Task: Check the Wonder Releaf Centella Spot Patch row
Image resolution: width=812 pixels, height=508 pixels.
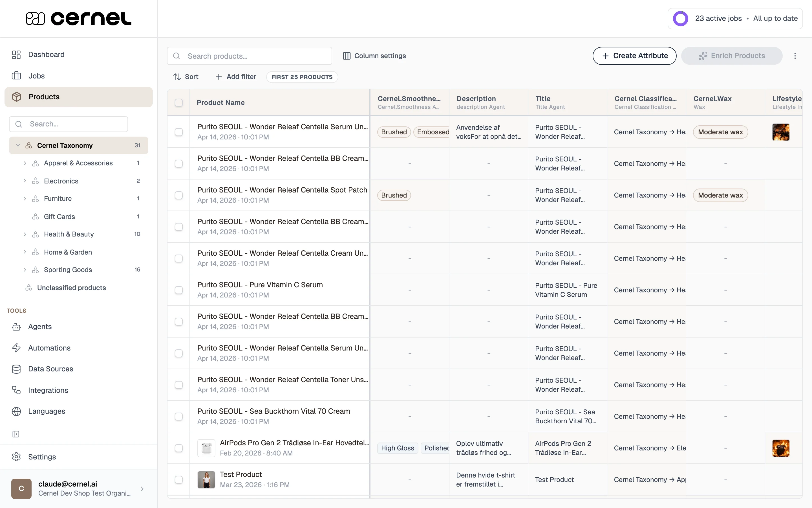Action: coord(179,195)
